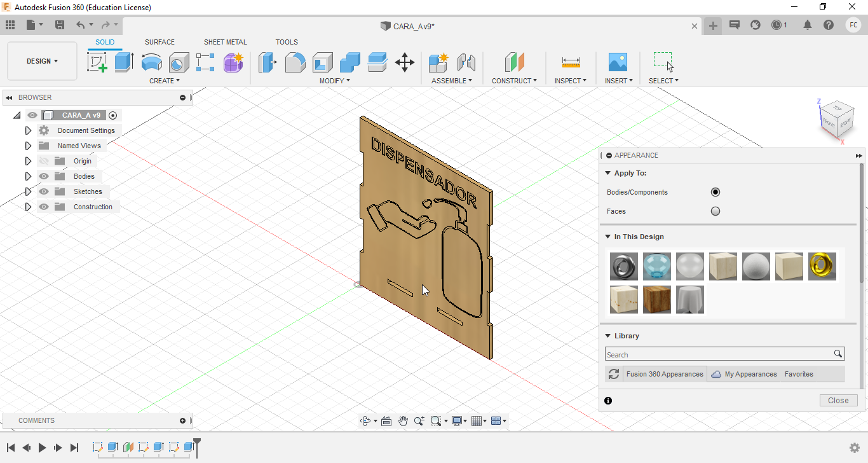Viewport: 868px width, 463px height.
Task: Open the CONSTRUCT dropdown menu
Action: click(514, 81)
